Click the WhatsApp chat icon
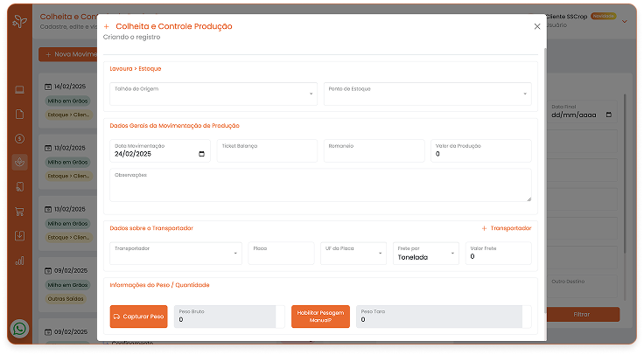This screenshot has width=644, height=355. tap(20, 329)
